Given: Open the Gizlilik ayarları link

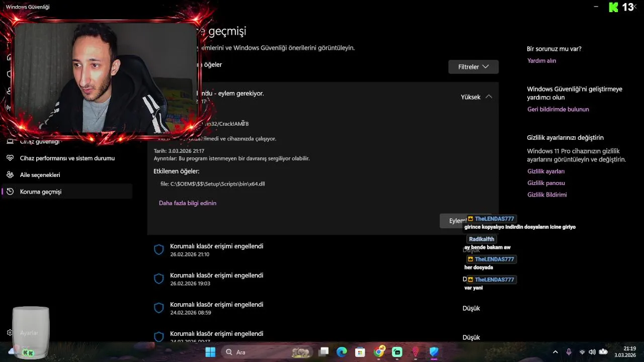Looking at the screenshot, I should click(x=546, y=171).
